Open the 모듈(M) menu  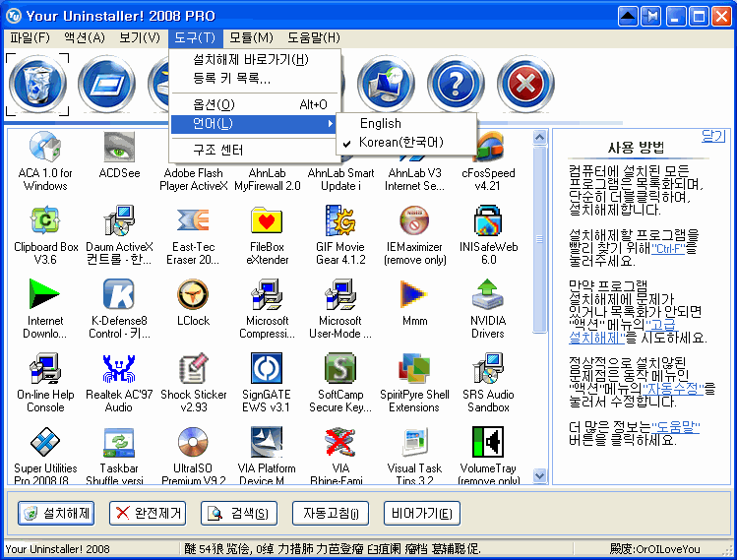(x=251, y=37)
